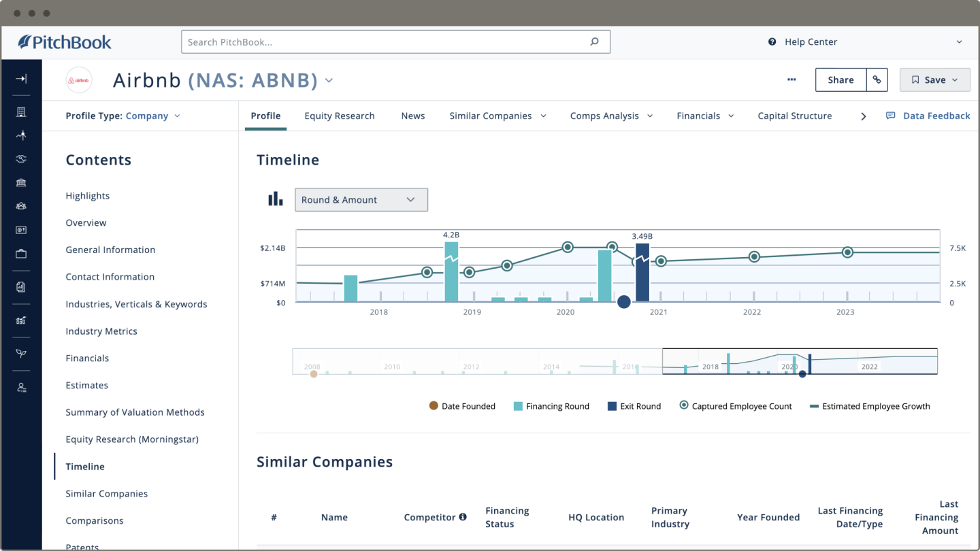The width and height of the screenshot is (980, 551).
Task: Go to Summary of Valuation Methods
Action: [135, 412]
